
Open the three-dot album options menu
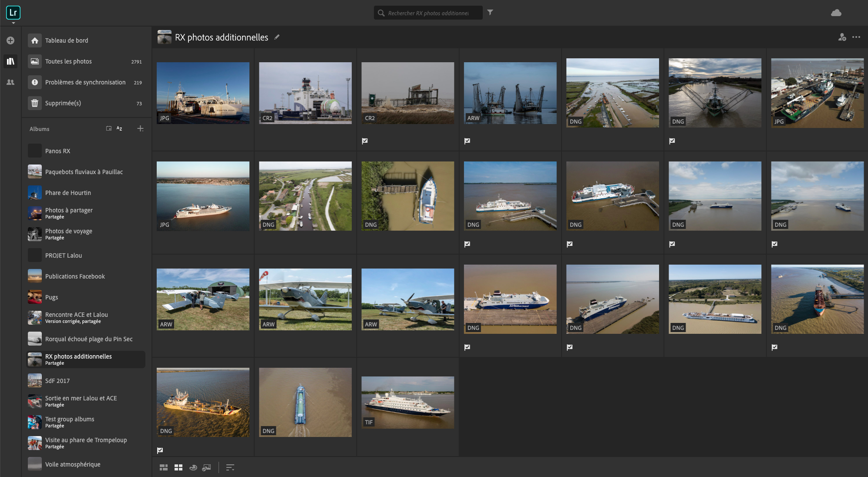pyautogui.click(x=856, y=37)
